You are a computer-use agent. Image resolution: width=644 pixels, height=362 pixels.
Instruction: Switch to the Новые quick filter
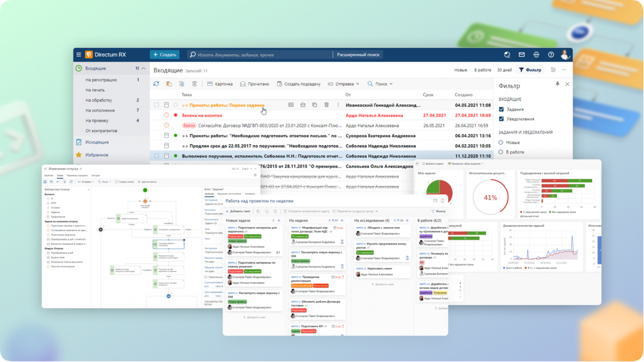point(461,70)
